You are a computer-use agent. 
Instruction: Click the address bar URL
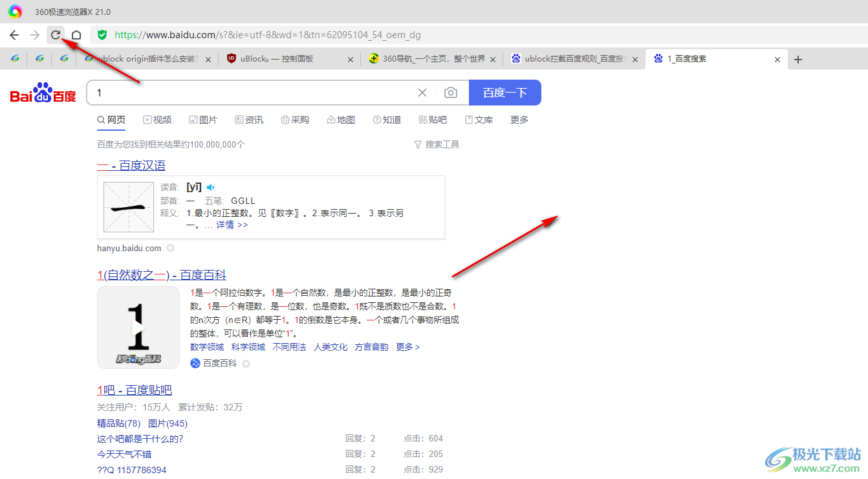(268, 35)
